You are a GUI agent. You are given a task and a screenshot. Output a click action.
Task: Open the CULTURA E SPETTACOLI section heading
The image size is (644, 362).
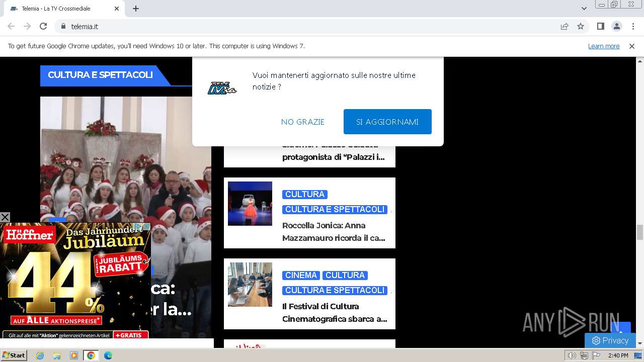pyautogui.click(x=100, y=75)
